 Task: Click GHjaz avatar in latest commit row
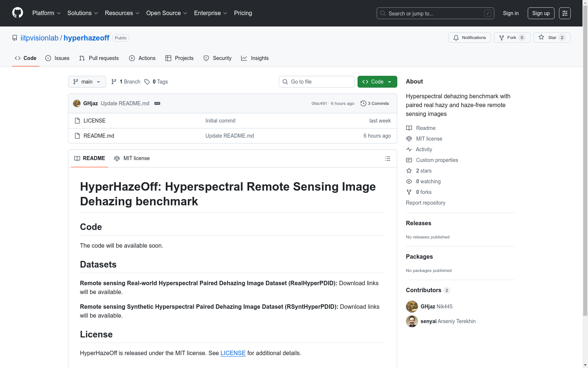pyautogui.click(x=77, y=103)
